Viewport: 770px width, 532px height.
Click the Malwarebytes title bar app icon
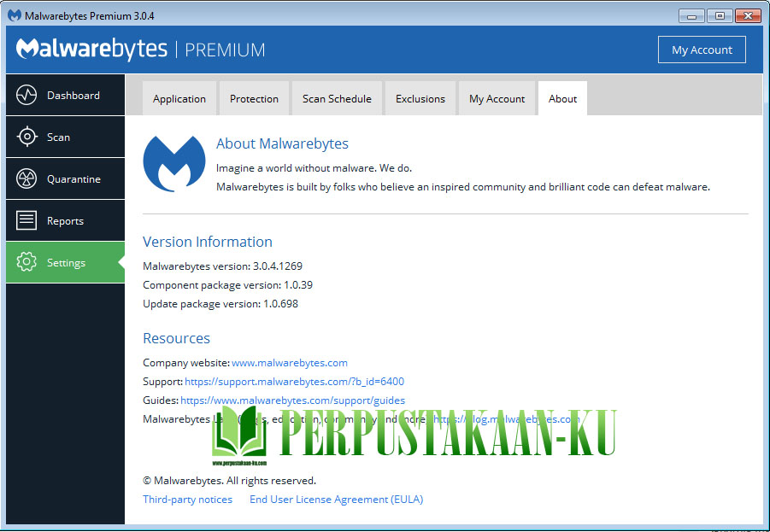click(x=15, y=15)
